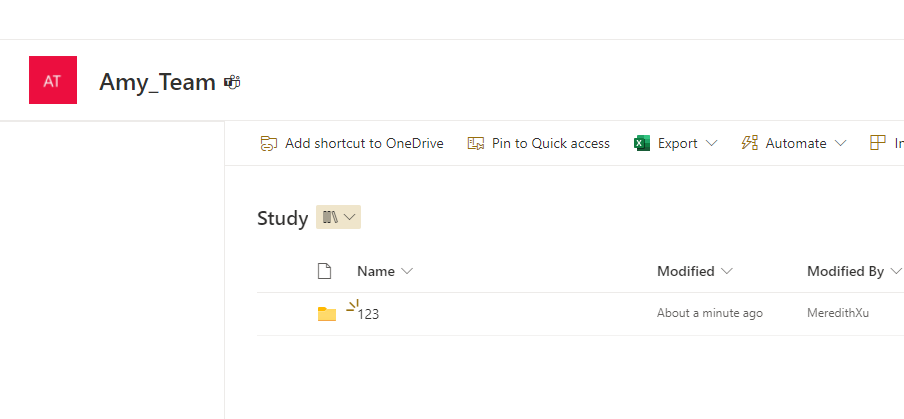Image resolution: width=904 pixels, height=419 pixels.
Task: Open the Amy_Team site title link
Action: (x=157, y=82)
